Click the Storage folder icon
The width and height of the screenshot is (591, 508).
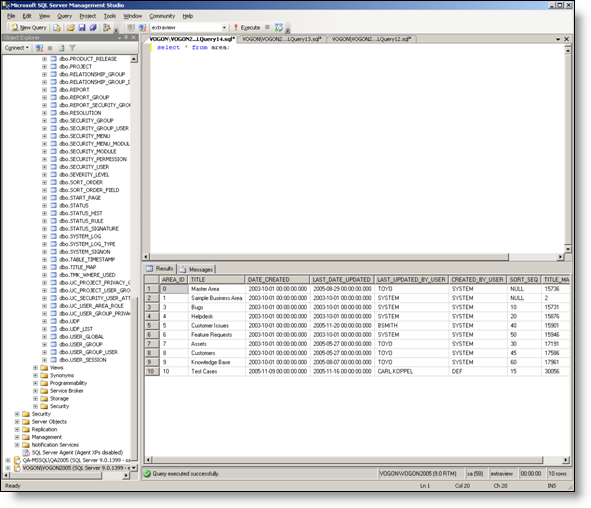[x=44, y=398]
